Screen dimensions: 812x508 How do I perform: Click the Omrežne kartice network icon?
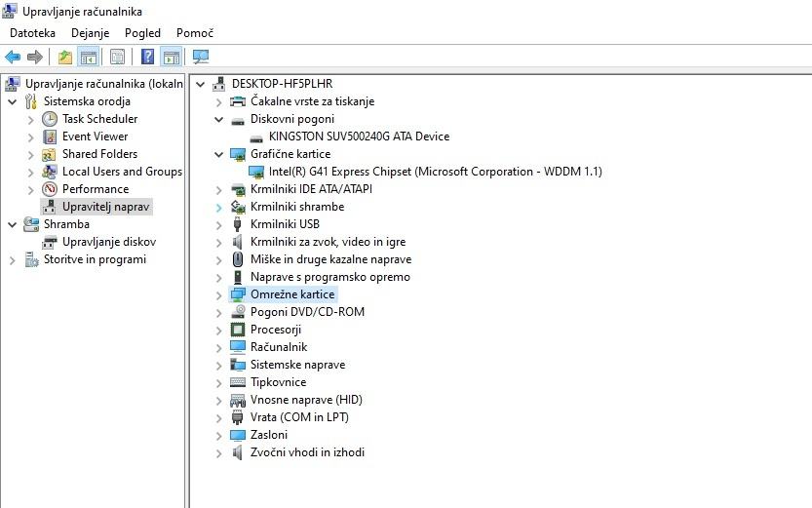(238, 294)
